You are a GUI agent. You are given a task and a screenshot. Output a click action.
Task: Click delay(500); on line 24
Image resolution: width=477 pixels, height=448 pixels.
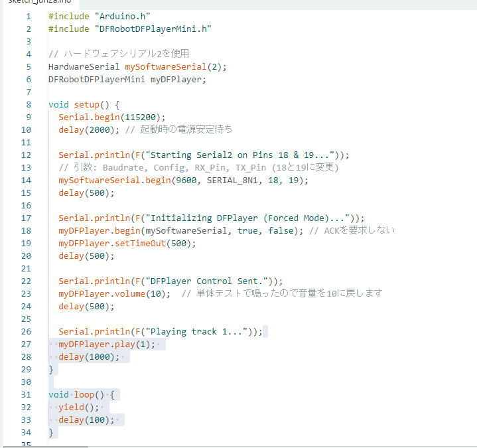(x=86, y=307)
